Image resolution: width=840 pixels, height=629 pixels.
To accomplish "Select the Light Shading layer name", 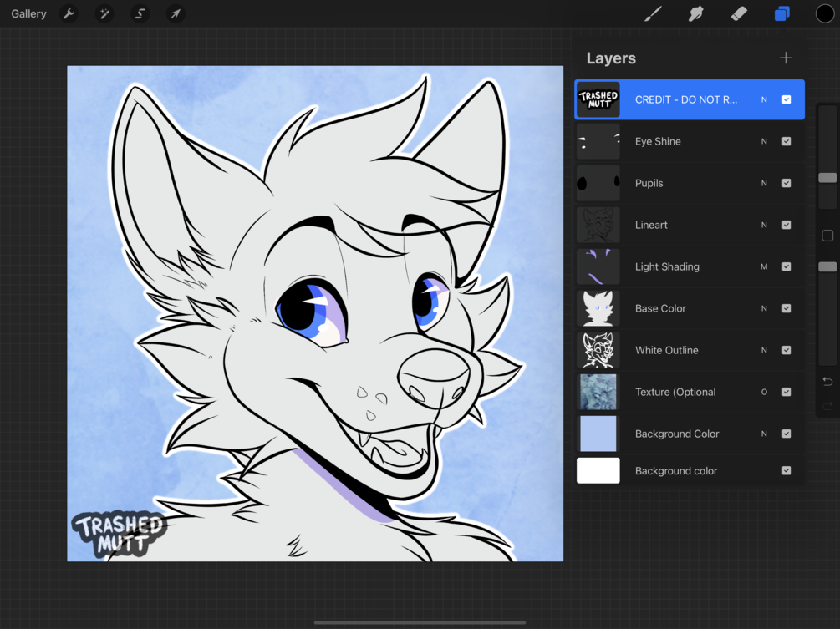I will pyautogui.click(x=667, y=266).
